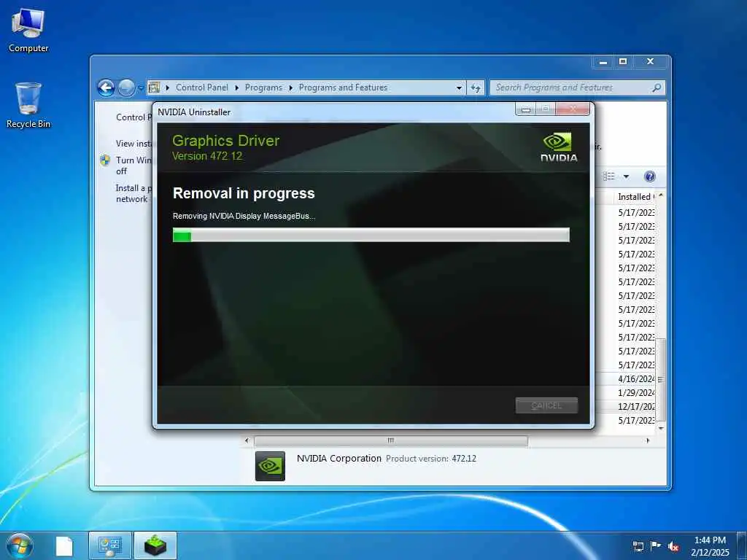
Task: Click the muted volume tray icon
Action: (673, 546)
